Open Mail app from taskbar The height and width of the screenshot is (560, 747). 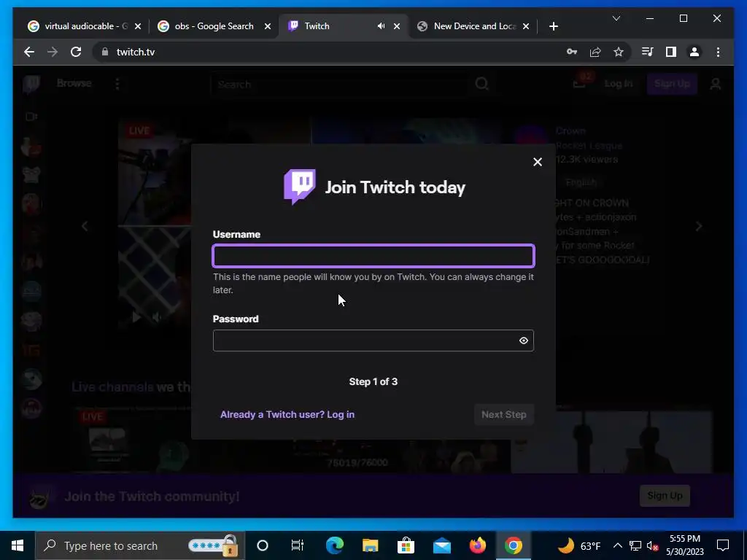pyautogui.click(x=441, y=545)
